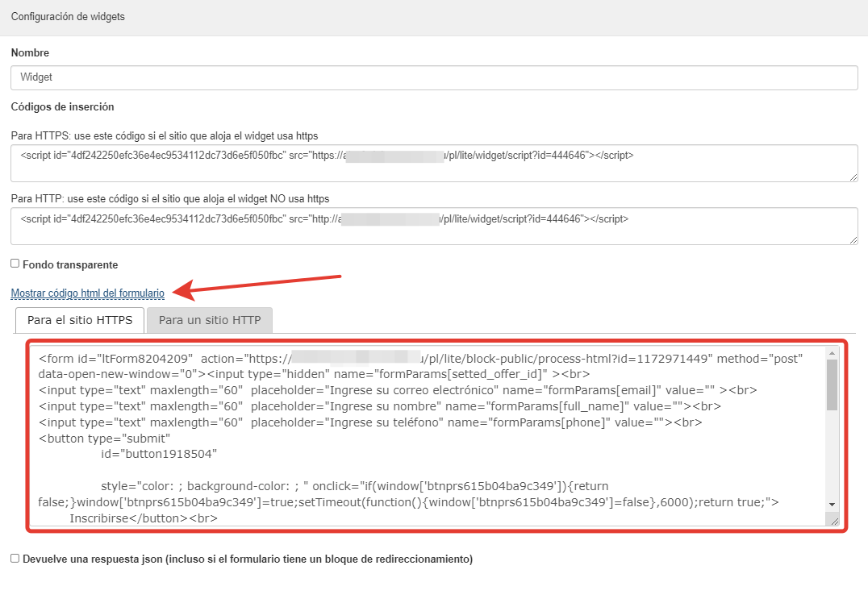The image size is (868, 603).
Task: Click the Nombre field label
Action: tap(30, 52)
